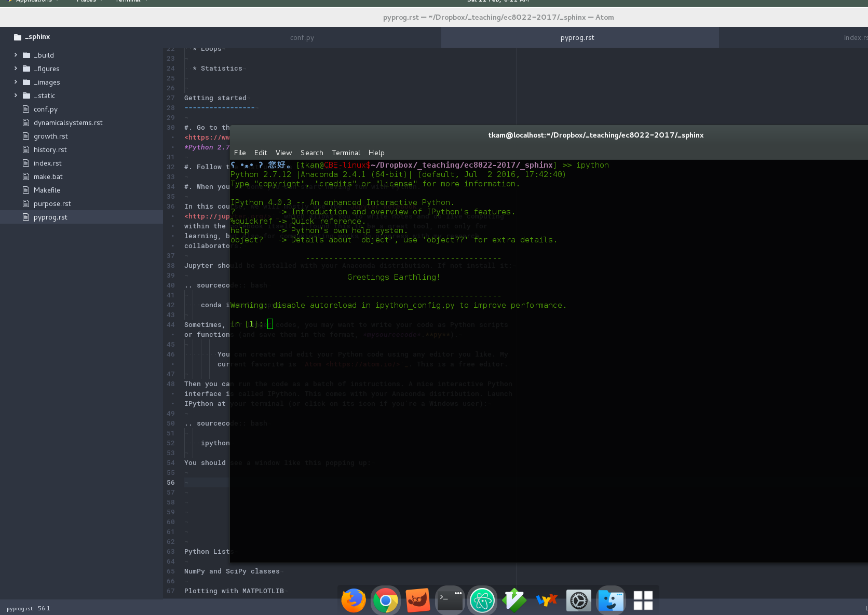
Task: Click line number 27 in the gutter
Action: [x=171, y=98]
